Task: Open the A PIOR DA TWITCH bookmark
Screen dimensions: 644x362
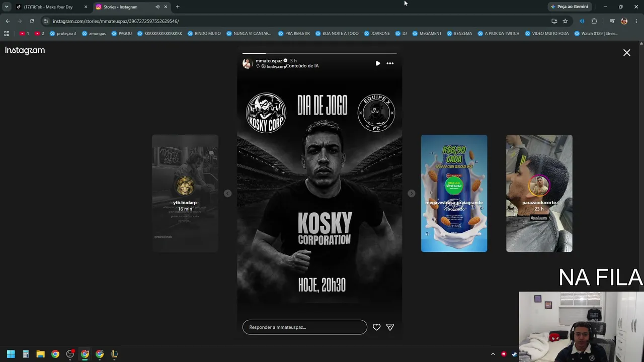Action: pyautogui.click(x=499, y=34)
